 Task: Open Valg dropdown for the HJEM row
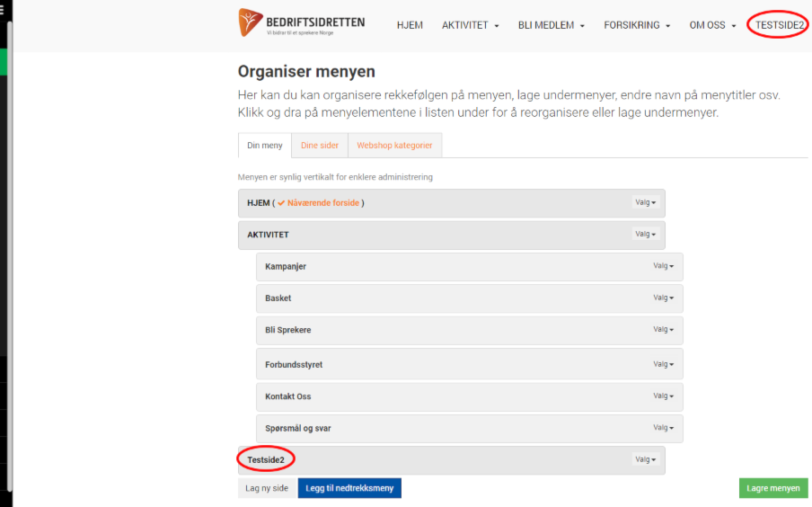pos(645,203)
